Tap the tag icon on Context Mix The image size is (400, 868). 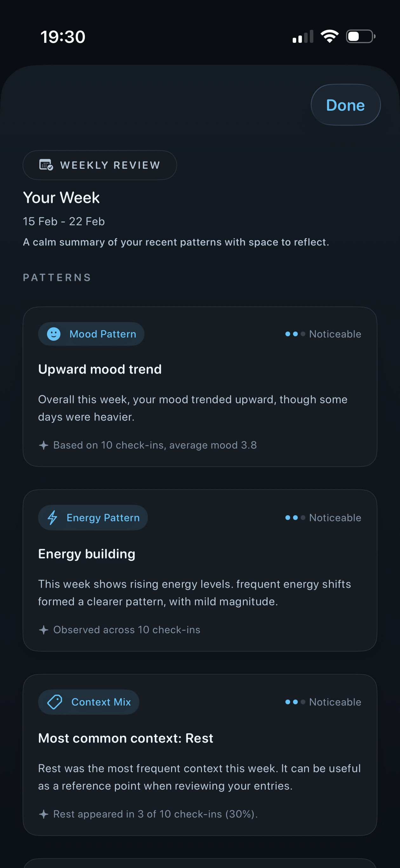point(54,702)
